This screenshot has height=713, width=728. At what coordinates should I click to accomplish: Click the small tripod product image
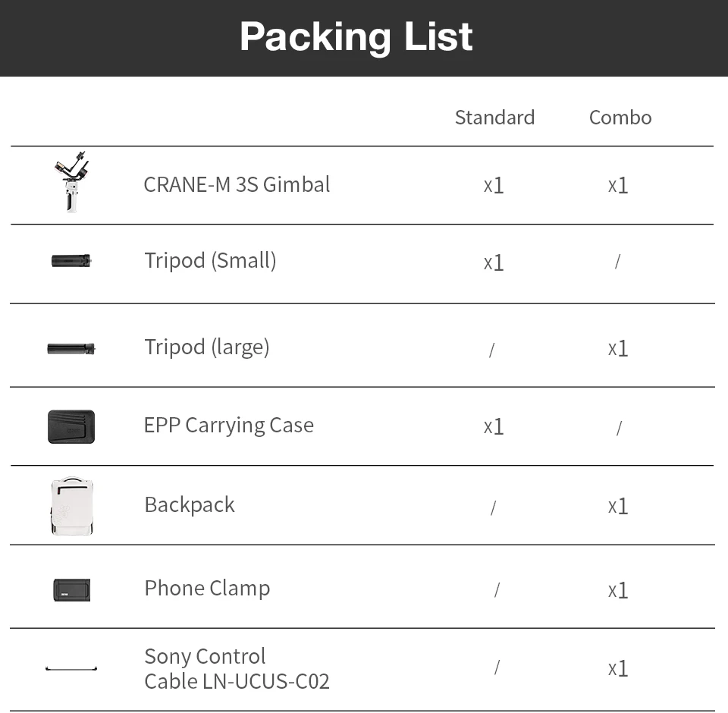[x=71, y=261]
